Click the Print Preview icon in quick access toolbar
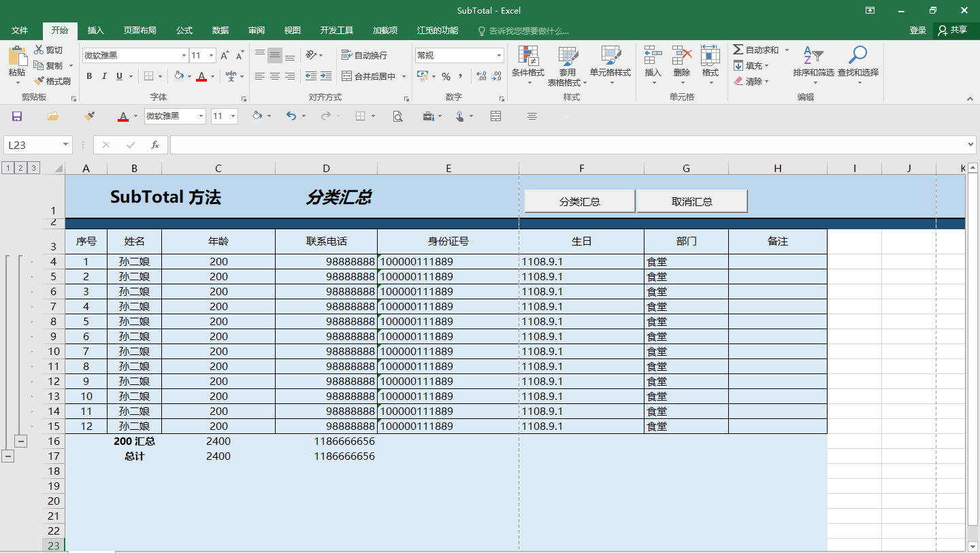980x553 pixels. [398, 116]
